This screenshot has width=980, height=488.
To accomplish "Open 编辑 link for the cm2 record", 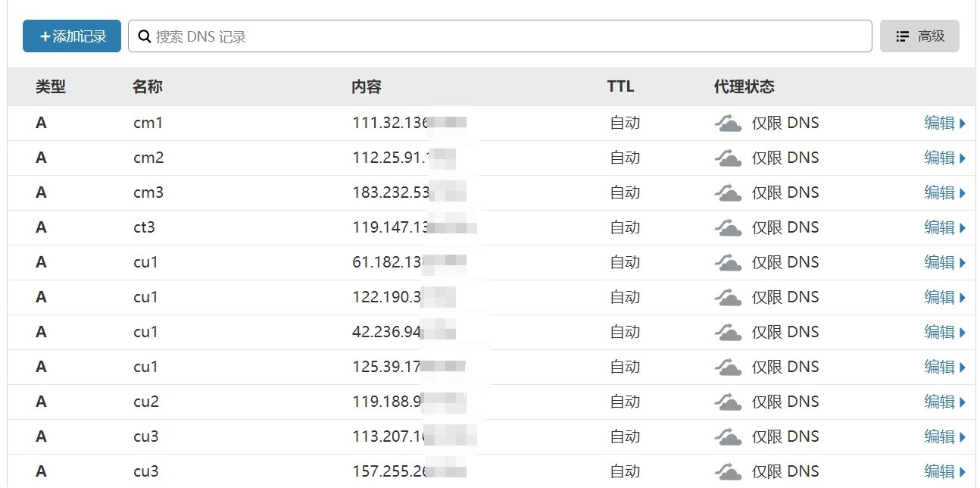I will click(939, 158).
